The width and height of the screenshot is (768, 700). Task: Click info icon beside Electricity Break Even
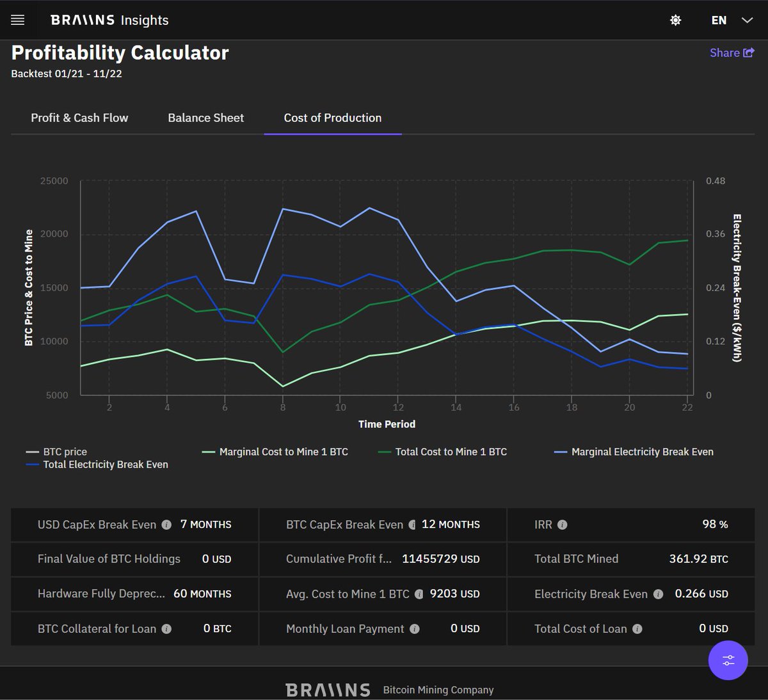658,594
